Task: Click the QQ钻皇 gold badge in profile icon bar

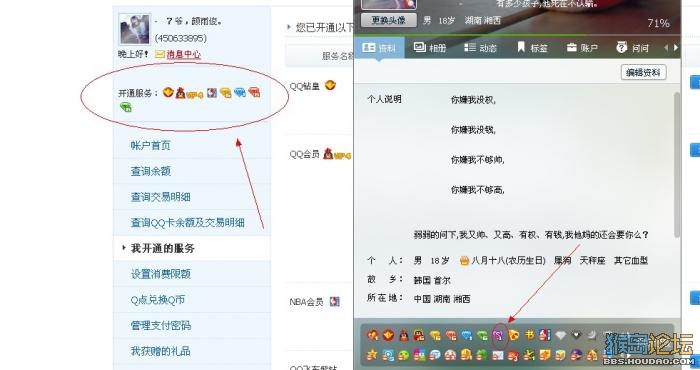Action: pyautogui.click(x=388, y=335)
